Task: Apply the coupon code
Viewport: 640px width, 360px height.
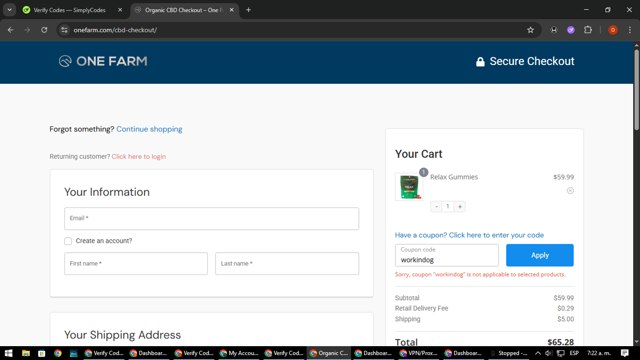Action: 540,255
